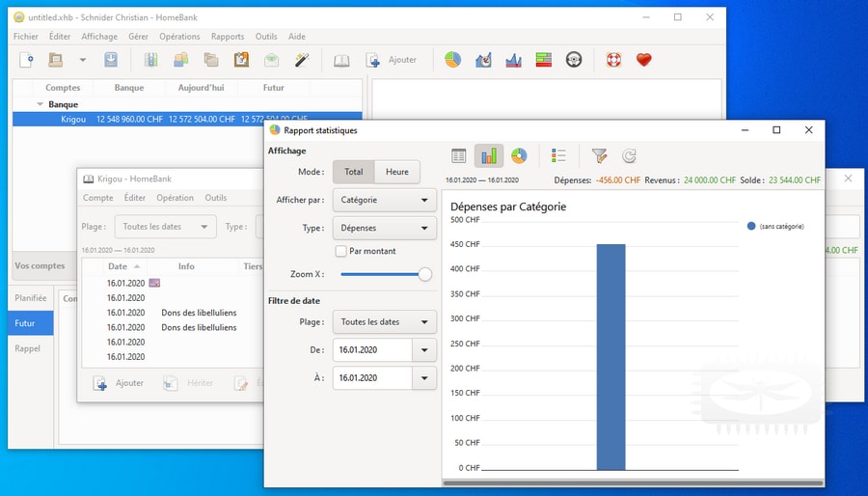Open the Aide menu

(x=297, y=37)
